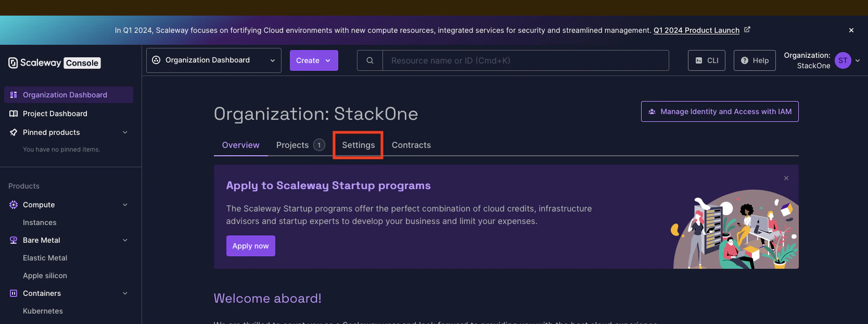Click Manage Identity and Access with IAM
The width and height of the screenshot is (868, 324).
[x=720, y=111]
